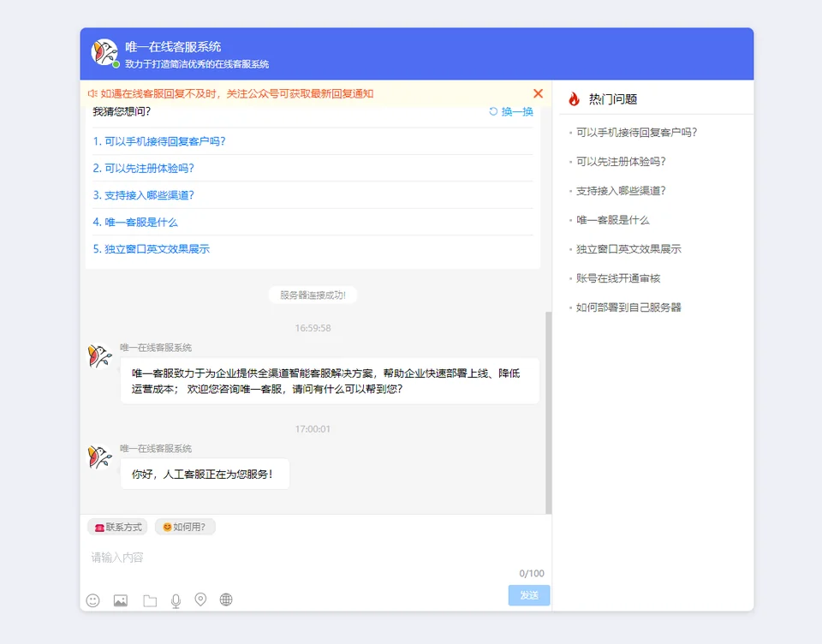Screen dimensions: 822x644
Task: Click the welcome message bubble 唯一客服致力于
Action: click(x=330, y=381)
